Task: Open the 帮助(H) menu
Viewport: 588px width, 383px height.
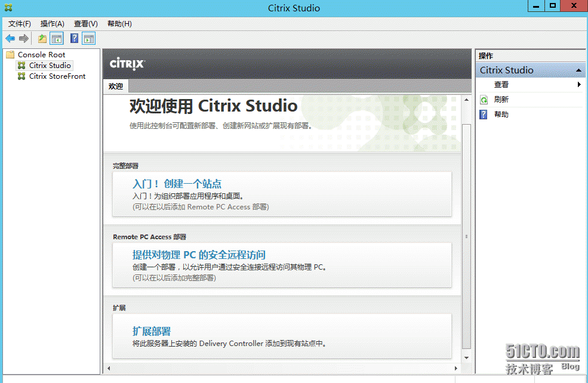Action: click(119, 24)
